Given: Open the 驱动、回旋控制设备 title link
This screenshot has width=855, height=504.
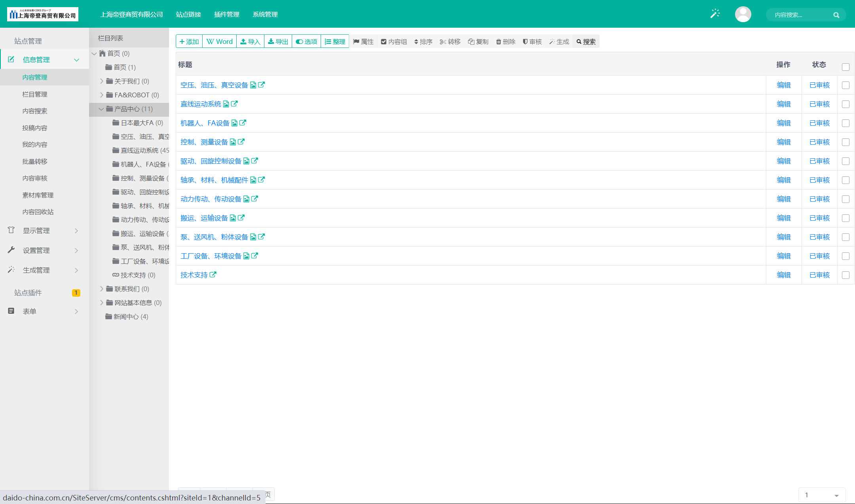Looking at the screenshot, I should click(211, 161).
